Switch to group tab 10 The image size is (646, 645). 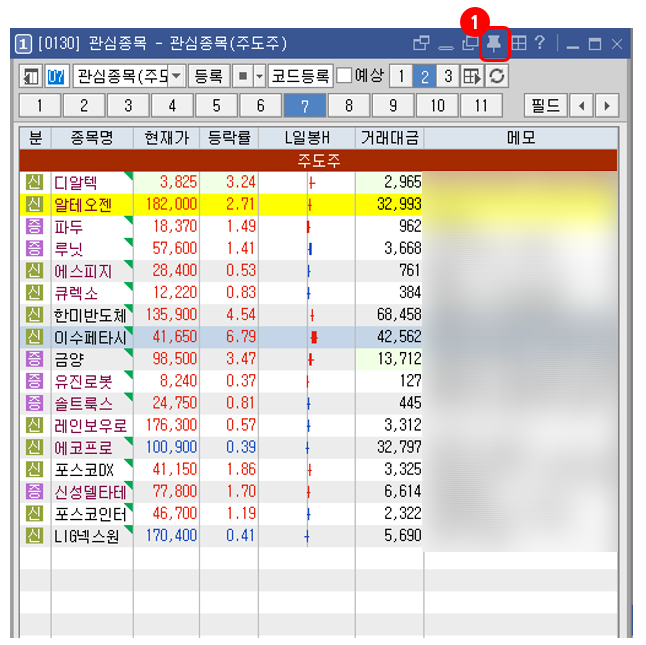(437, 105)
